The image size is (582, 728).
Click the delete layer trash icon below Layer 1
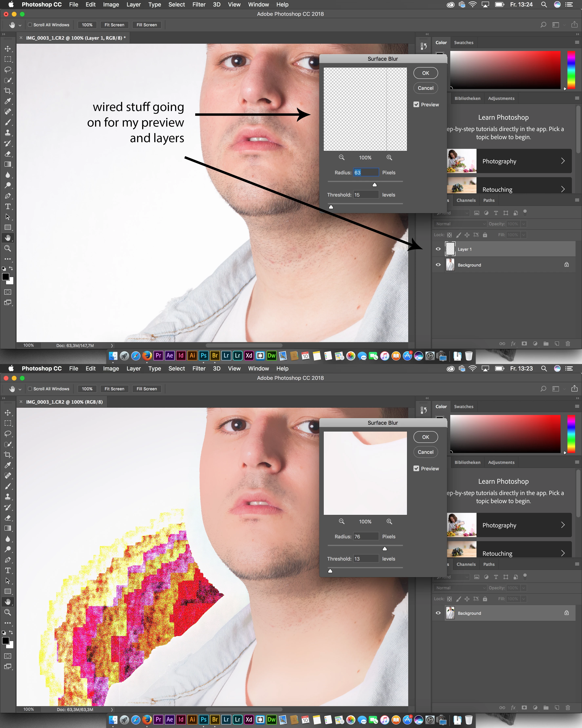[568, 343]
